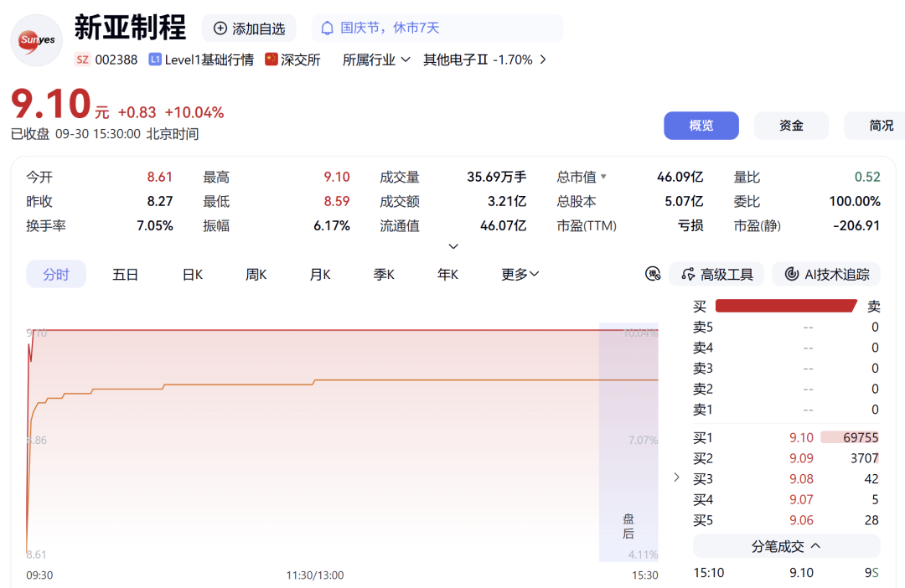The image size is (905, 588).
Task: Toggle 总市值 dropdown triangle
Action: pyautogui.click(x=603, y=177)
